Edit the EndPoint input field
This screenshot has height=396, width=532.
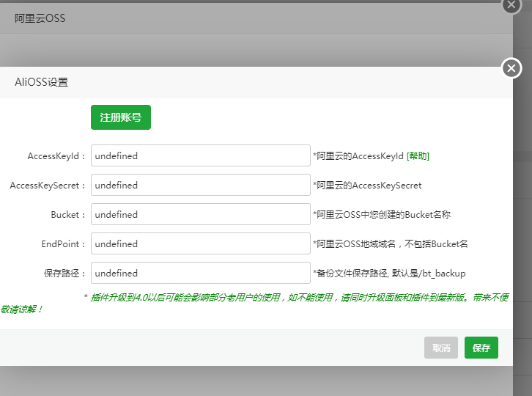coord(201,243)
